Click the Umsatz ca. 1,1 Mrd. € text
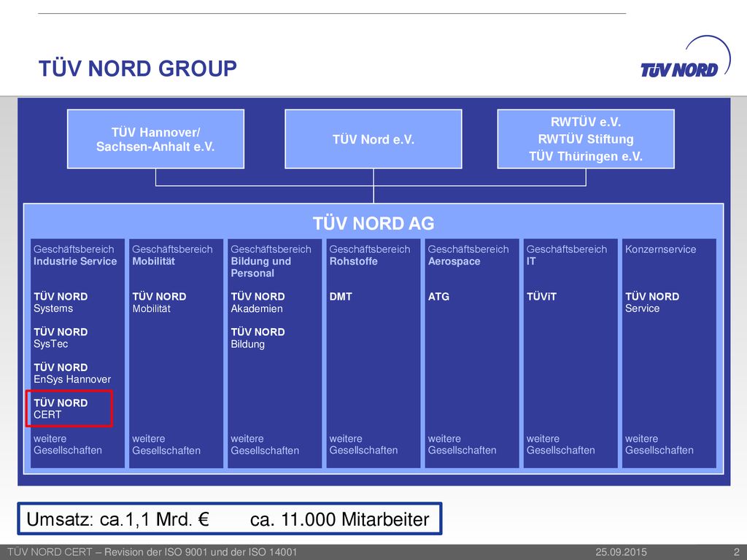Image resolution: width=747 pixels, height=560 pixels. tap(118, 519)
